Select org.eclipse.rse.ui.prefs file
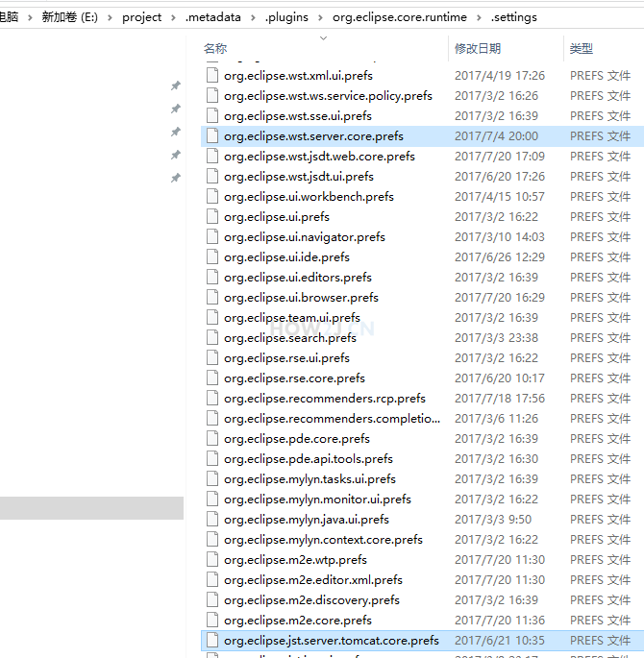The height and width of the screenshot is (658, 644). click(x=286, y=358)
